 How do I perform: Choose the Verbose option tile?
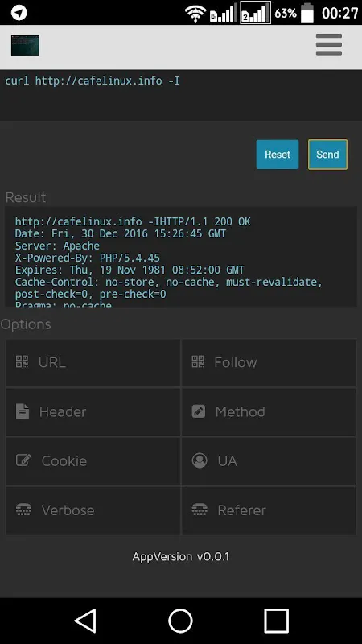coord(93,510)
